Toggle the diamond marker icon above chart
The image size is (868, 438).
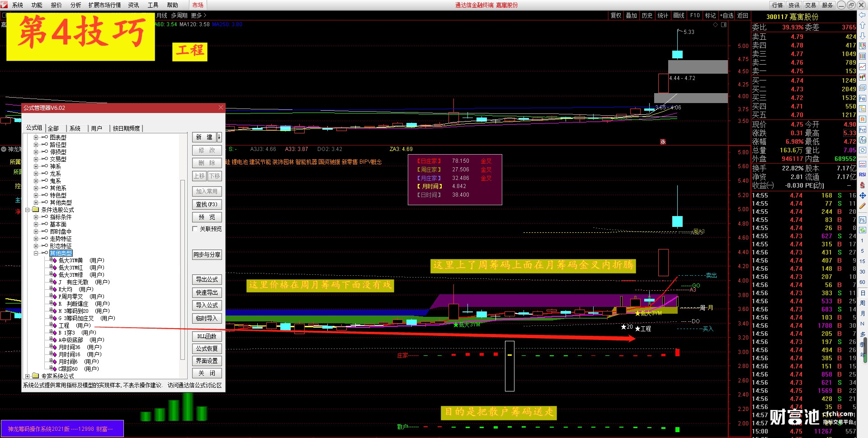click(x=715, y=24)
